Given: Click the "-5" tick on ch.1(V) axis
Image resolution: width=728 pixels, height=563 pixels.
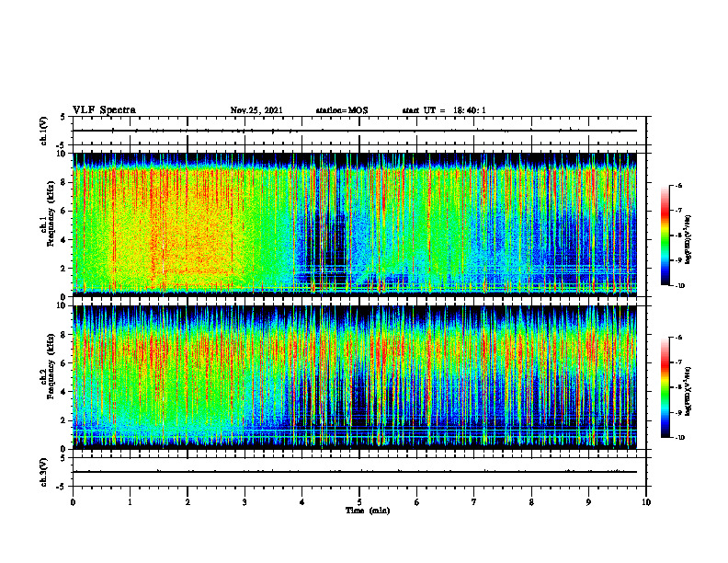Looking at the screenshot, I should coord(62,145).
